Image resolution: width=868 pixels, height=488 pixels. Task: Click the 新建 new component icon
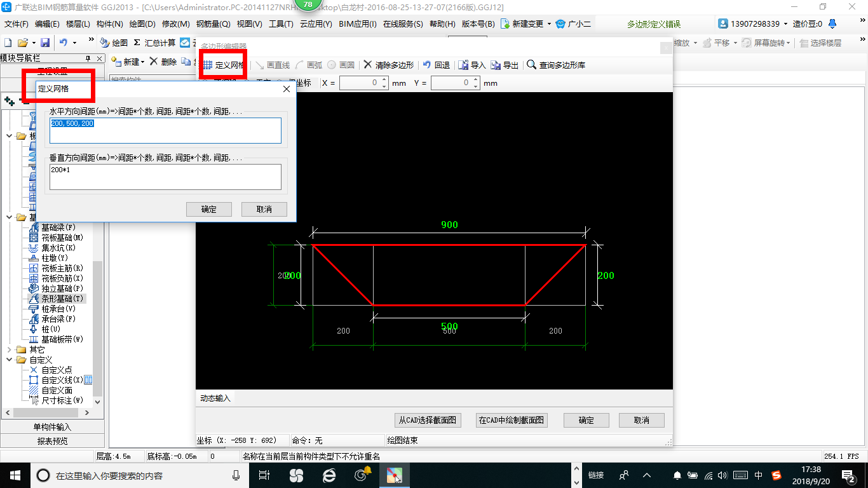(x=117, y=62)
